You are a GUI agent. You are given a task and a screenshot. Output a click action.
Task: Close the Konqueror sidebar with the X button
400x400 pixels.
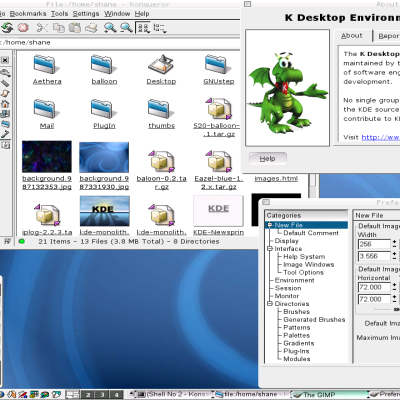point(5,60)
